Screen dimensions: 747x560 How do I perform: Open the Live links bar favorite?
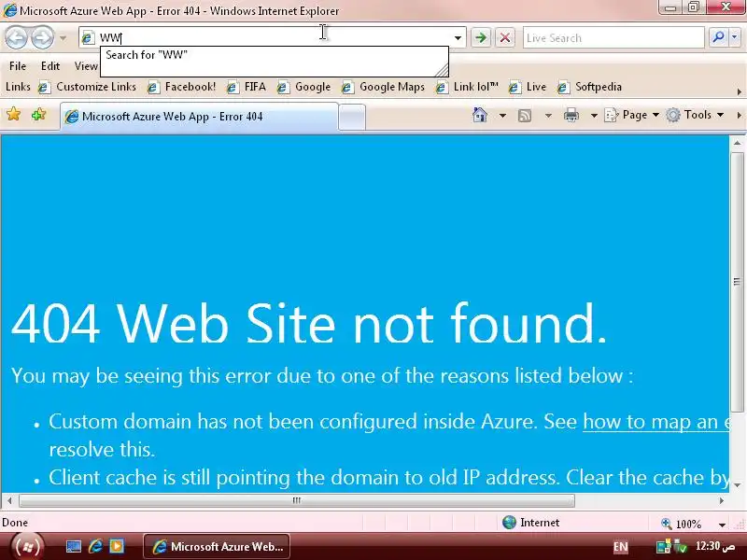pos(528,87)
